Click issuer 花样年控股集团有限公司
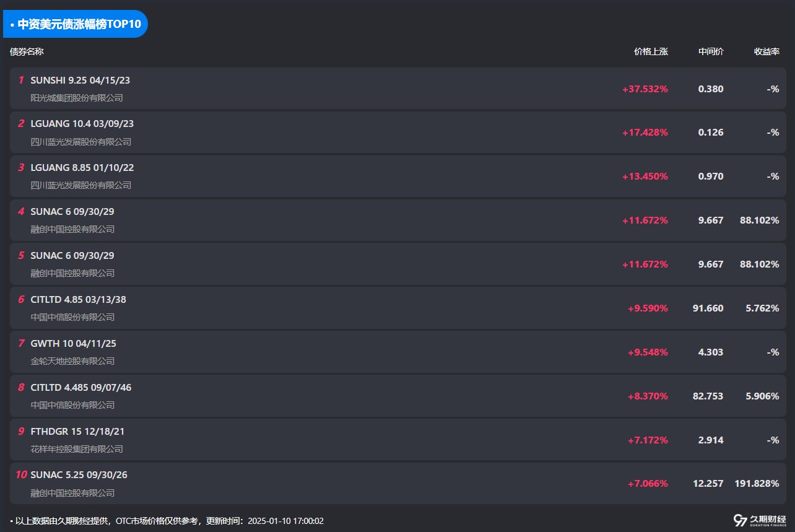This screenshot has height=532, width=795. click(77, 449)
